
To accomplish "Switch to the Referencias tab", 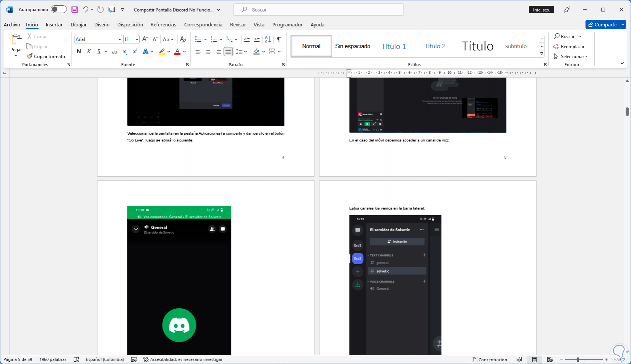I will coord(163,24).
